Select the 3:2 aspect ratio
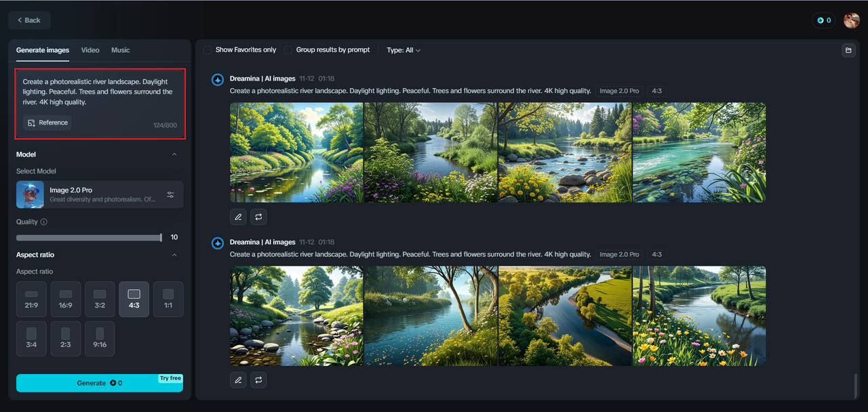The image size is (868, 412). 100,299
